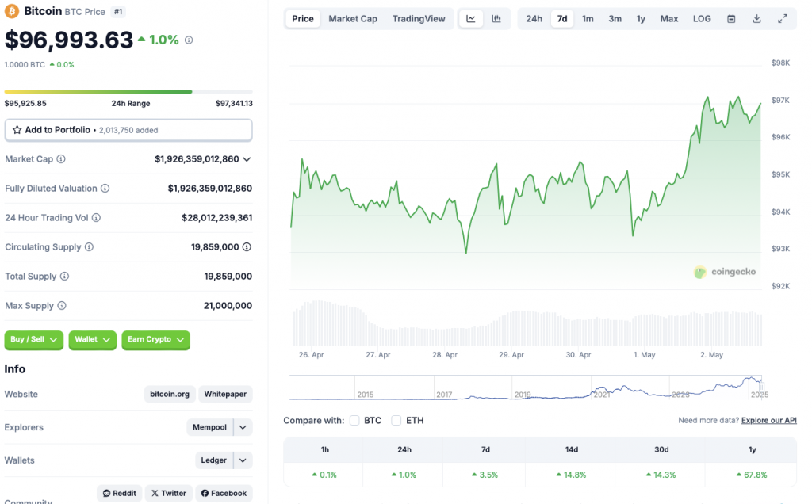Click info icon next to Market Cap

click(x=61, y=159)
